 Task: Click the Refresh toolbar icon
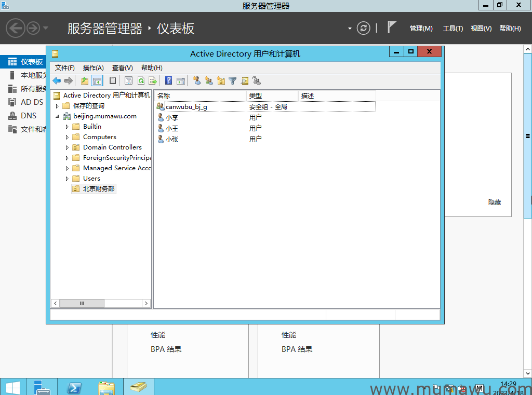[x=141, y=80]
